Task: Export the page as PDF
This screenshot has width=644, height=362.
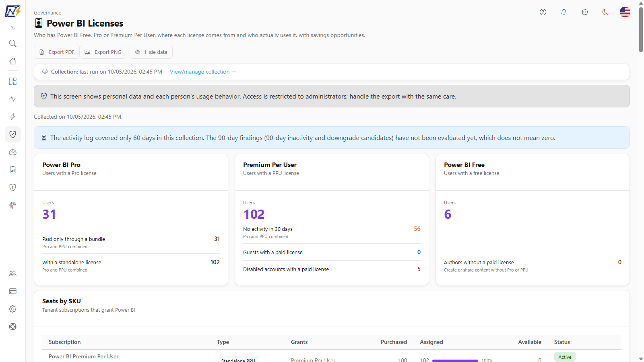Action: 57,52
